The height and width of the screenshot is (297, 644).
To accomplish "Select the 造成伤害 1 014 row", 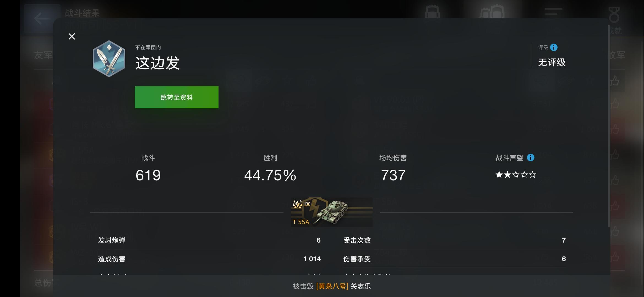I will [209, 259].
